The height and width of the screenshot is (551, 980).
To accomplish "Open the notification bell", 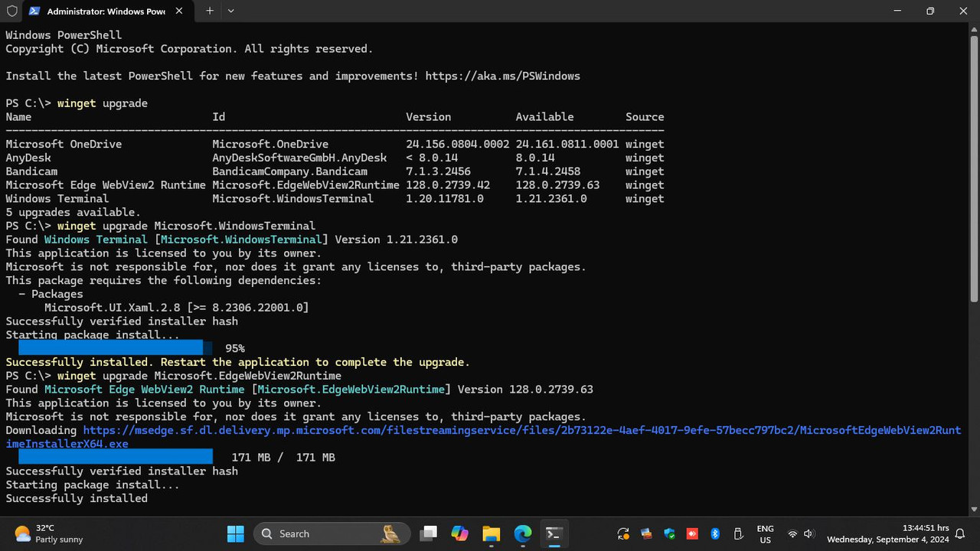I will [960, 533].
